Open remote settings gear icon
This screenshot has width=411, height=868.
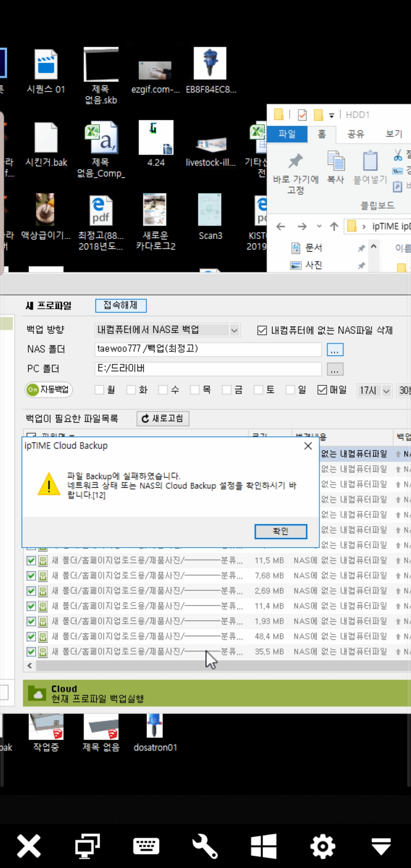[x=323, y=846]
